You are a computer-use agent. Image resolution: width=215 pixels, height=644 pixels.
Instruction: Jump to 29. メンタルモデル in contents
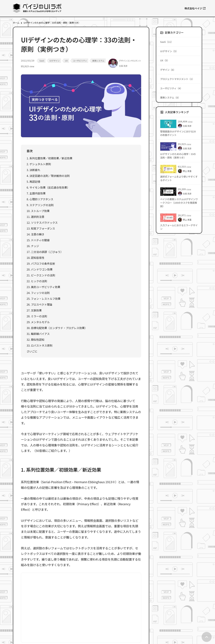point(38,322)
